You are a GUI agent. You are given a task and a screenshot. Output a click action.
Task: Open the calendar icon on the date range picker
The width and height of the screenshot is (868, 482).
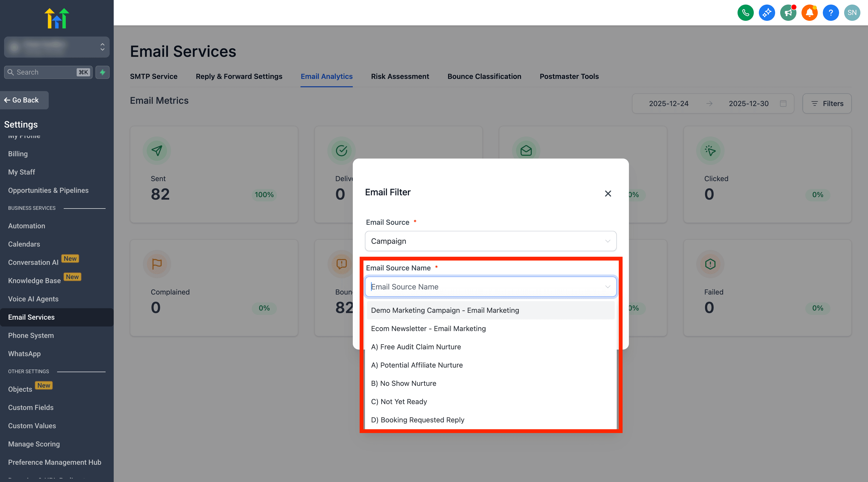pos(783,104)
